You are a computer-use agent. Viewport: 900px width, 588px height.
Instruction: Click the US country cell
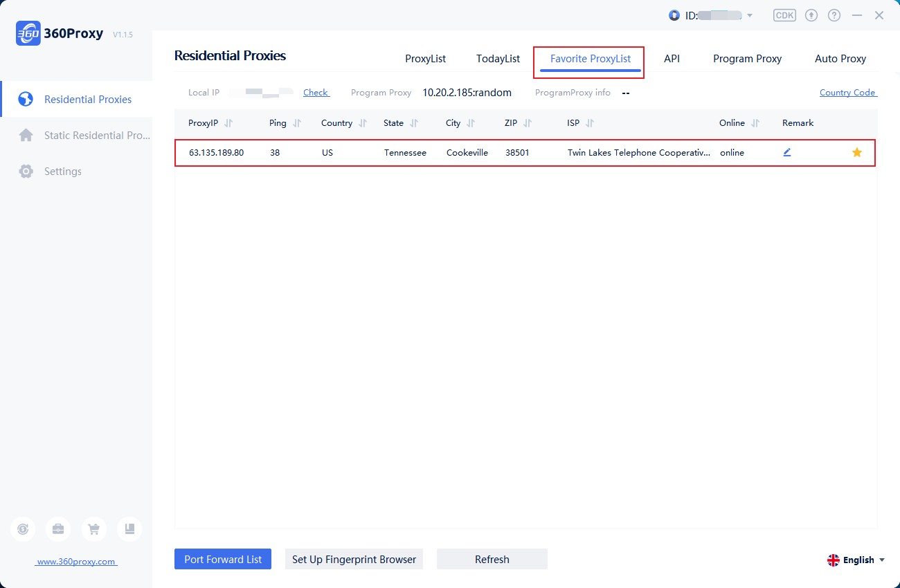327,153
